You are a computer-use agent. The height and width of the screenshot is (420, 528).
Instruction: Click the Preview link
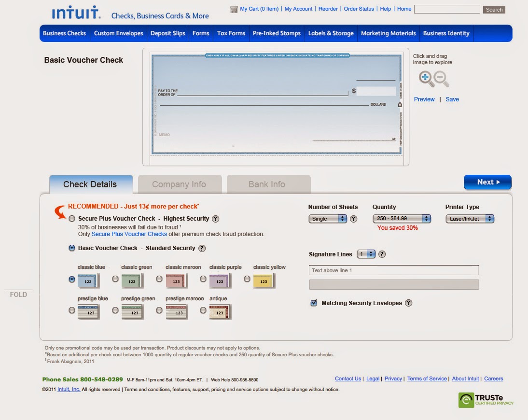click(x=424, y=99)
